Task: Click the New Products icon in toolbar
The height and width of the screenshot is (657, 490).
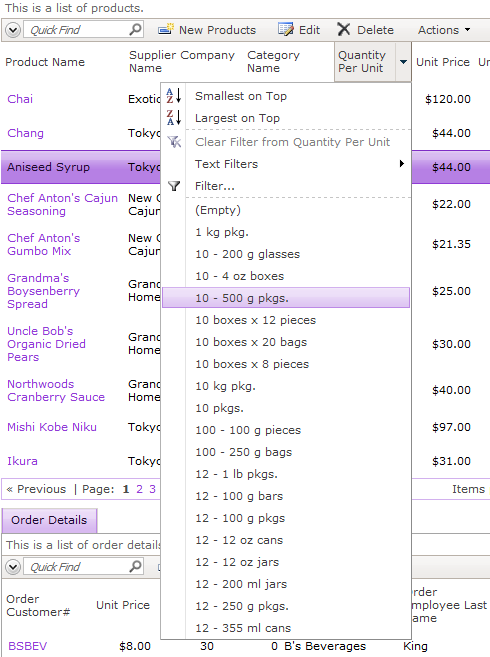Action: pyautogui.click(x=166, y=29)
